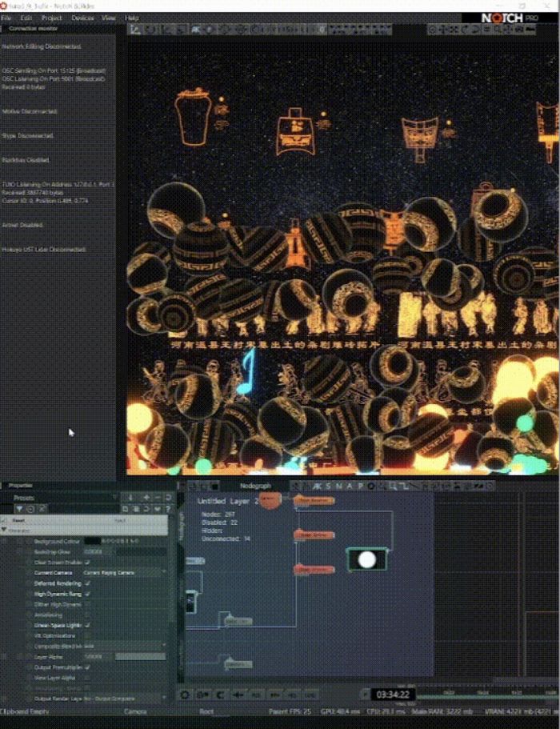Open the Output Render Layer dropdown
The width and height of the screenshot is (560, 729).
[124, 699]
